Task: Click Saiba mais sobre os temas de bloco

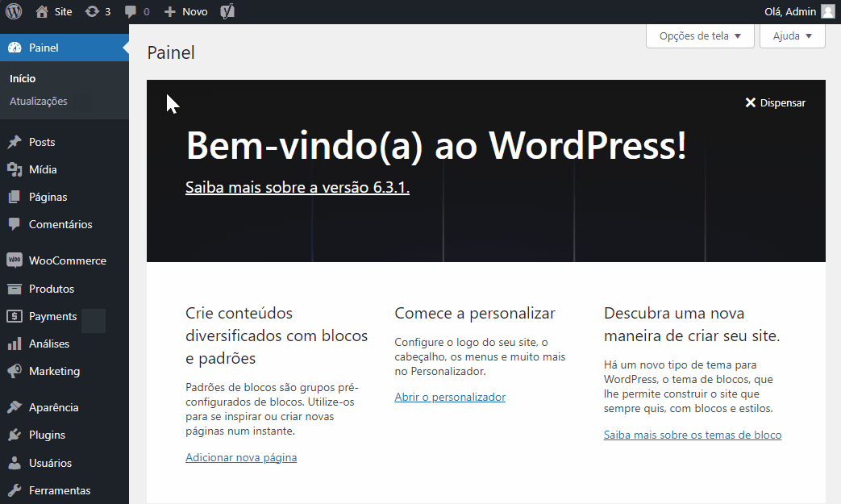Action: point(693,435)
